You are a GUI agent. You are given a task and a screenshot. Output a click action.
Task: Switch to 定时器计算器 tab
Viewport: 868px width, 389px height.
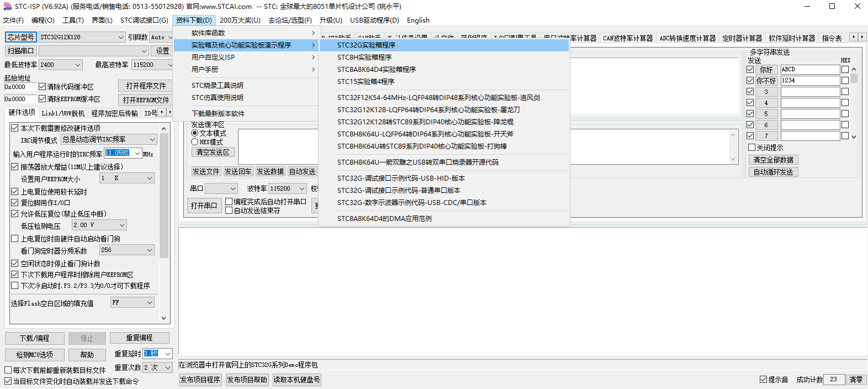(742, 38)
